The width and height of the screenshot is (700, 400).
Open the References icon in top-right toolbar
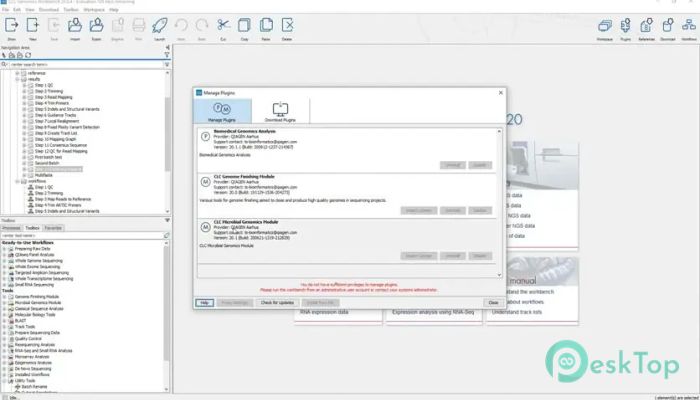click(646, 25)
